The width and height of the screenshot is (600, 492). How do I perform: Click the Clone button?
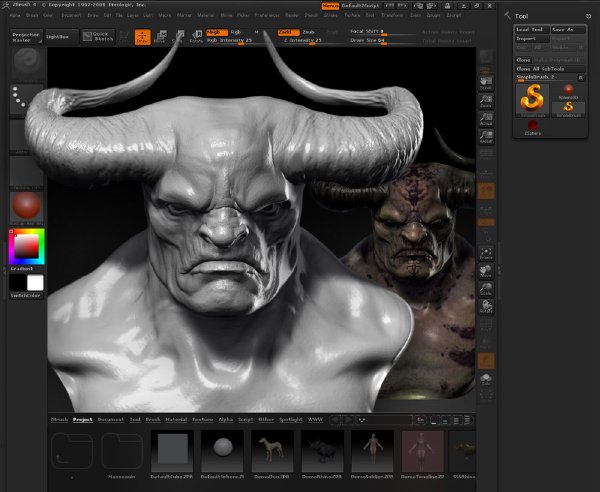(x=523, y=60)
